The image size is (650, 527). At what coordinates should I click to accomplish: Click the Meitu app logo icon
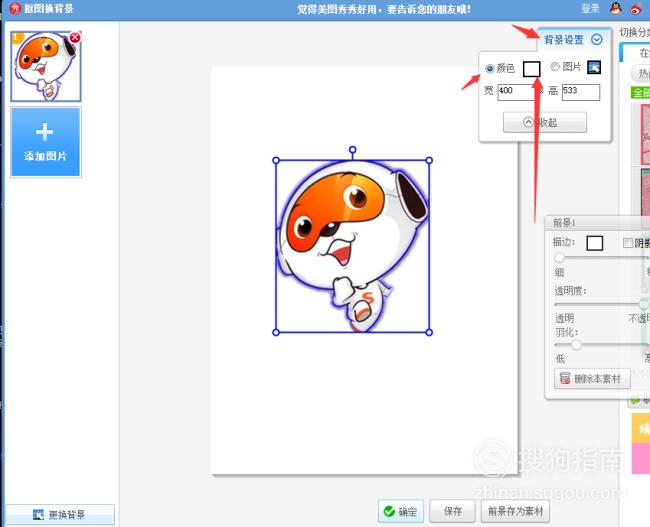coord(15,8)
